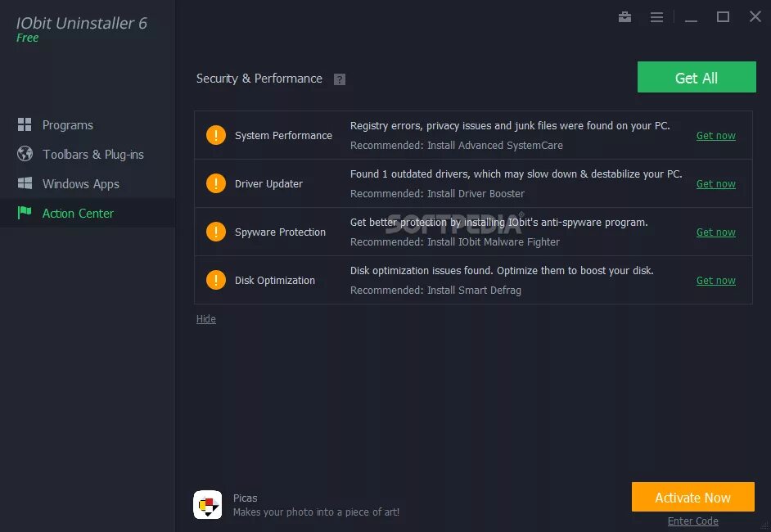Click Get now for System Performance
771x532 pixels.
pyautogui.click(x=716, y=135)
